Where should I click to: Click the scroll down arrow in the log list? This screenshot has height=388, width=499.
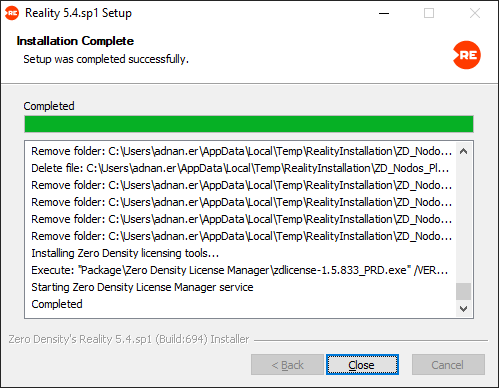pos(463,309)
